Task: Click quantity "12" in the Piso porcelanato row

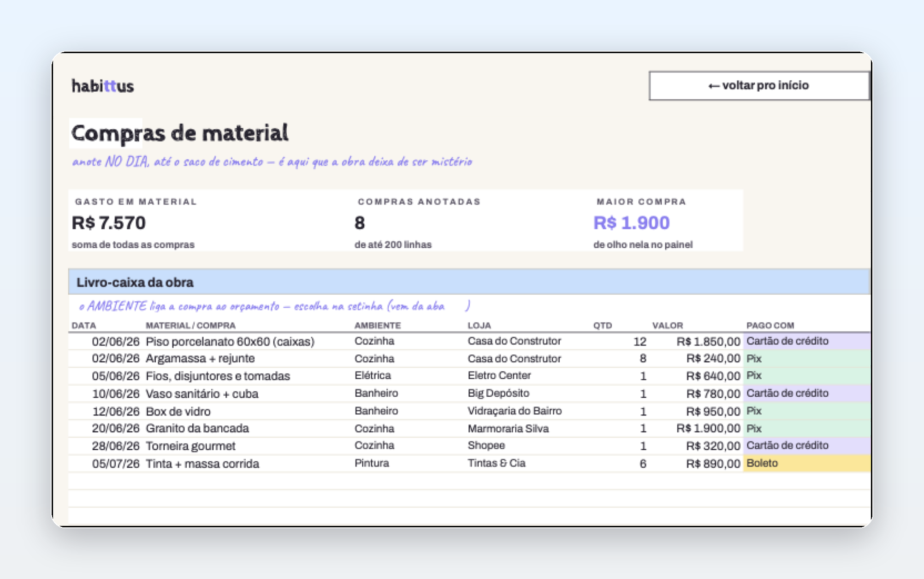Action: 640,341
